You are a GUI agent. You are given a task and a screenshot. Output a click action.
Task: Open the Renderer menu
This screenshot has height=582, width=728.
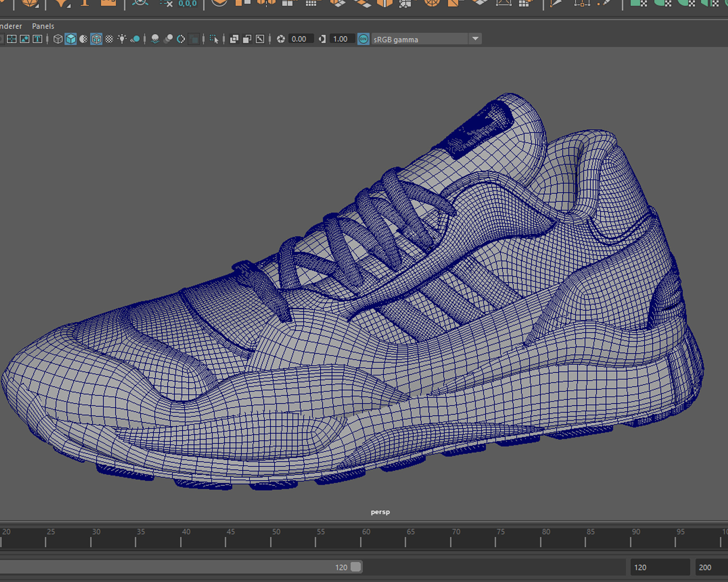coord(10,26)
